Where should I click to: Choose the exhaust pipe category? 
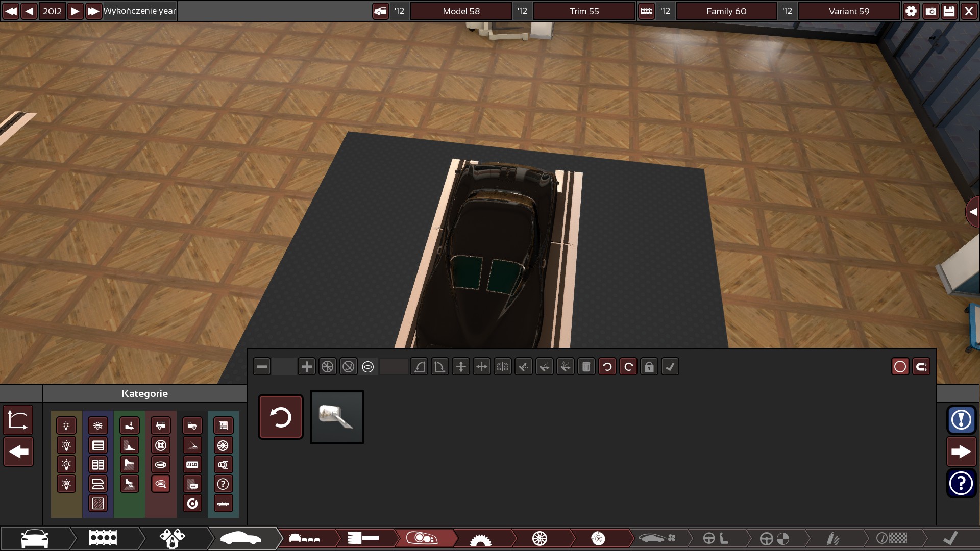coord(223,465)
